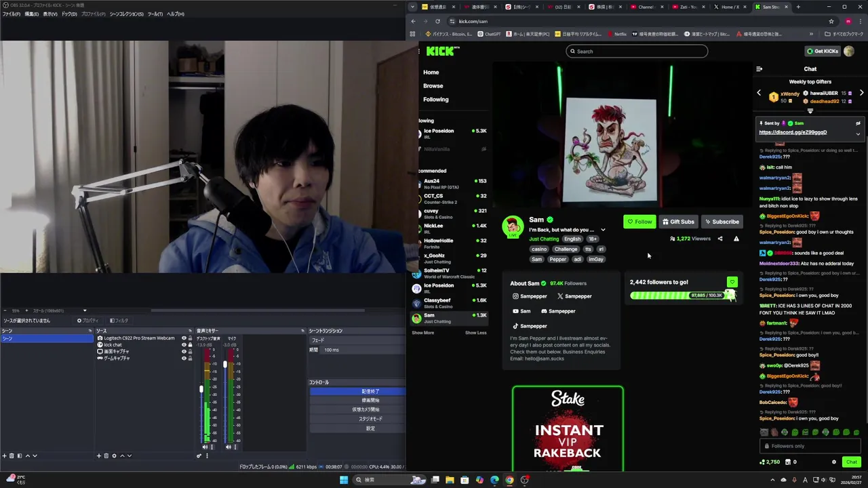
Task: Click Gift Subs on Sam's channel
Action: point(678,222)
